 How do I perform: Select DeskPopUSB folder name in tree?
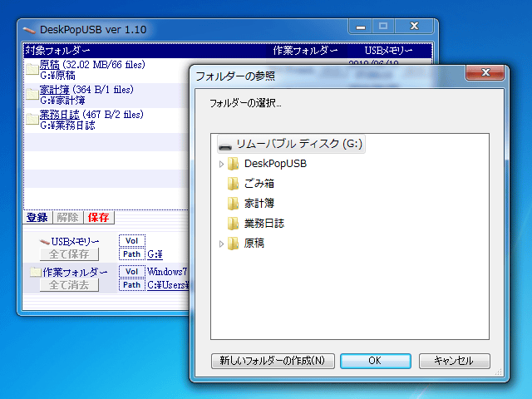point(275,164)
